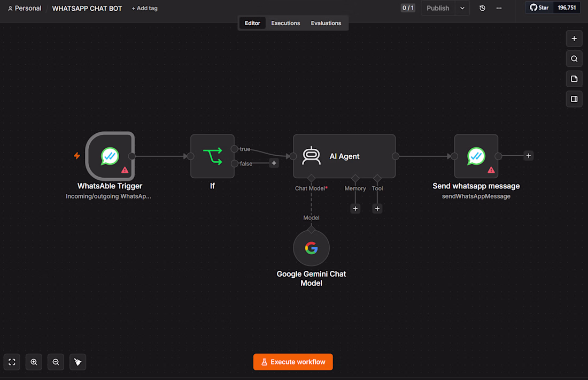Image resolution: width=588 pixels, height=380 pixels.
Task: Click the Execute workflow button
Action: [x=293, y=362]
